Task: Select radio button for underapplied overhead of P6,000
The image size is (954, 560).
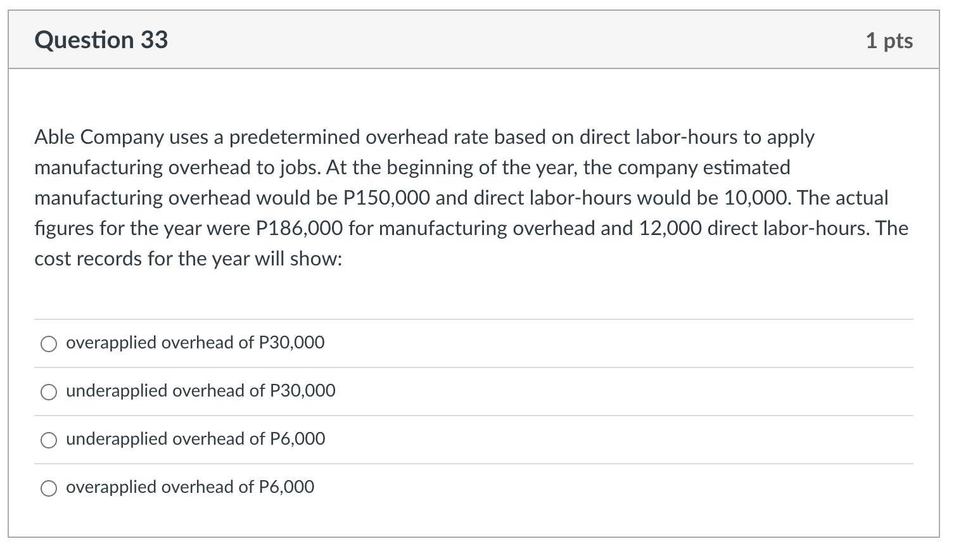Action: 48,440
